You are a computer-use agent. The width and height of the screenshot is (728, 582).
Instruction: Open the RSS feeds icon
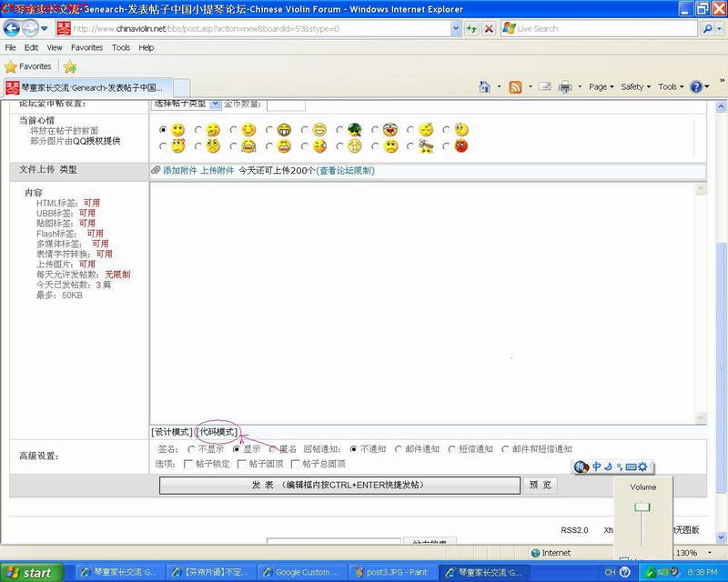click(x=515, y=86)
